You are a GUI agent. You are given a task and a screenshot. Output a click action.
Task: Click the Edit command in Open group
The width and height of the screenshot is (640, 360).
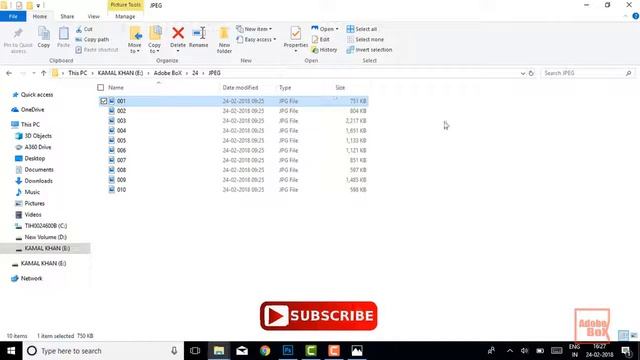(321, 40)
